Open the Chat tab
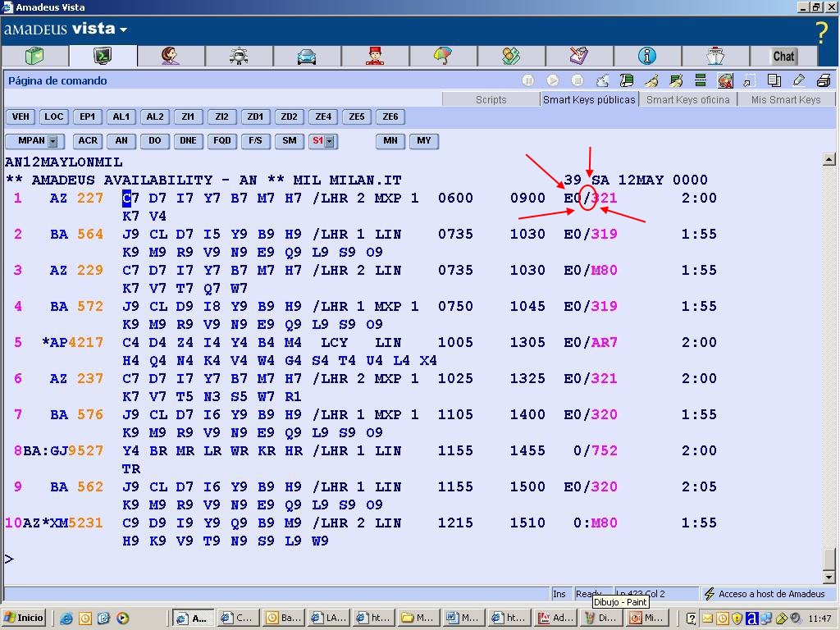 (783, 56)
